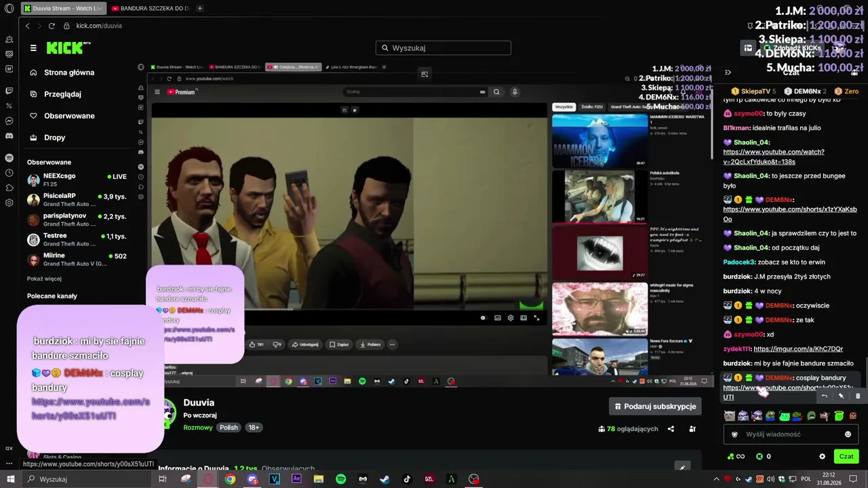Open History from the Opera sidebar

(x=9, y=173)
